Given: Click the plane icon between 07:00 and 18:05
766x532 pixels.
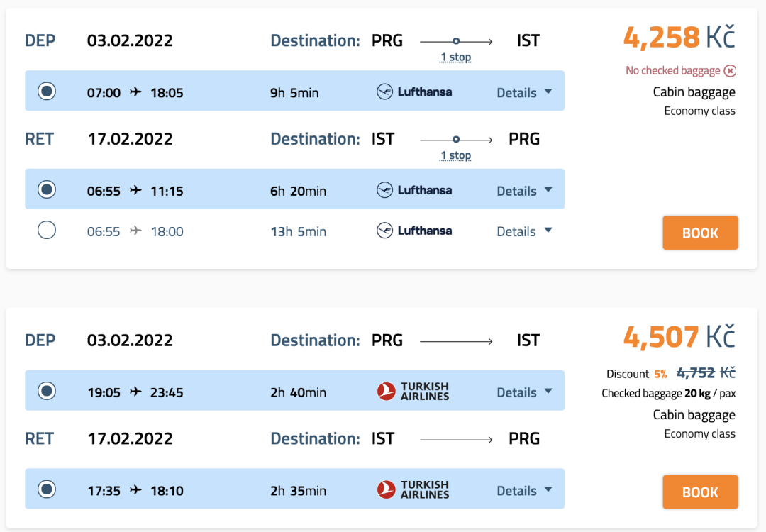Looking at the screenshot, I should tap(135, 92).
